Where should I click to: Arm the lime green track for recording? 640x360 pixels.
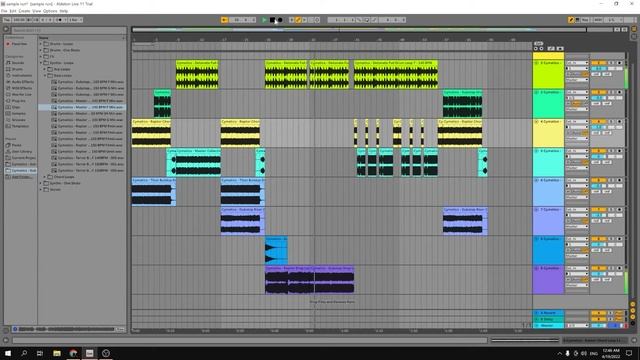[x=620, y=63]
